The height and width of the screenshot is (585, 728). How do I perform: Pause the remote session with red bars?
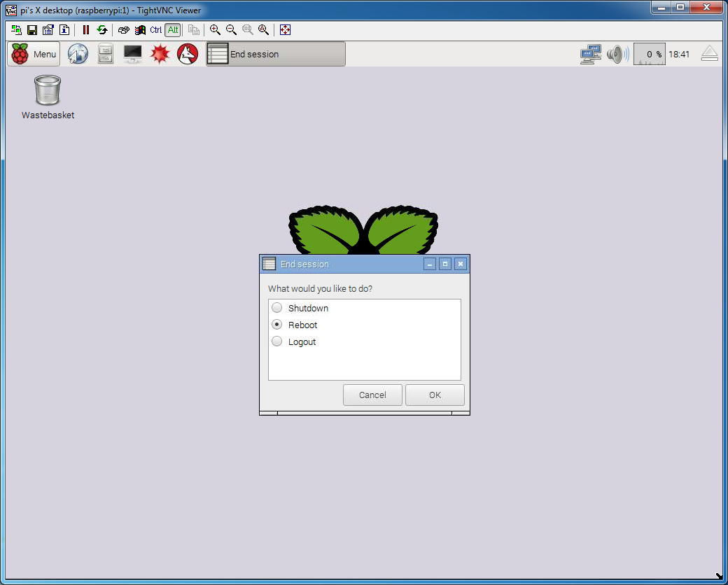click(x=86, y=30)
